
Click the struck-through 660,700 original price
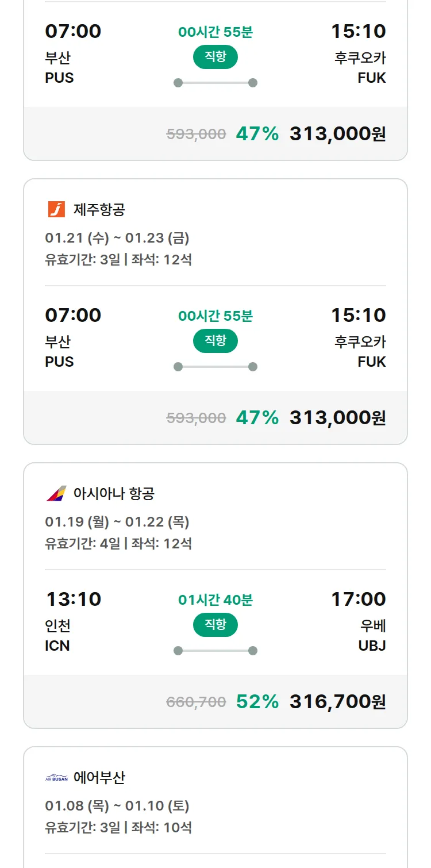(196, 701)
